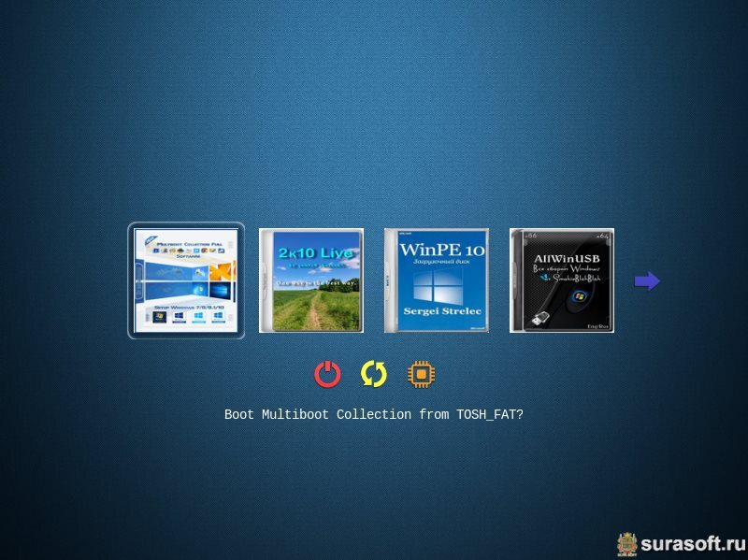The height and width of the screenshot is (560, 748).
Task: Select the AllWinUSB boot entry
Action: 562,280
